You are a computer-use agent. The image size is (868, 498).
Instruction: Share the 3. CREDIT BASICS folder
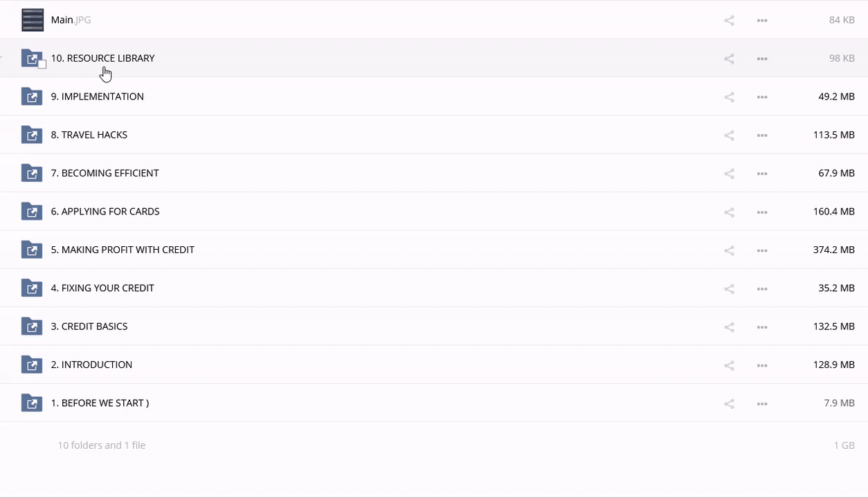[x=729, y=327]
